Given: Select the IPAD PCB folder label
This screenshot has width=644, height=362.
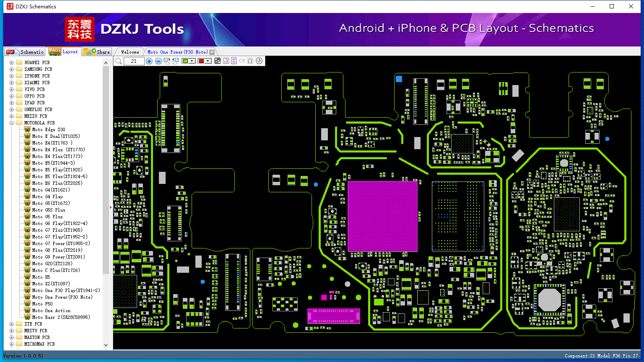Looking at the screenshot, I should coord(34,103).
